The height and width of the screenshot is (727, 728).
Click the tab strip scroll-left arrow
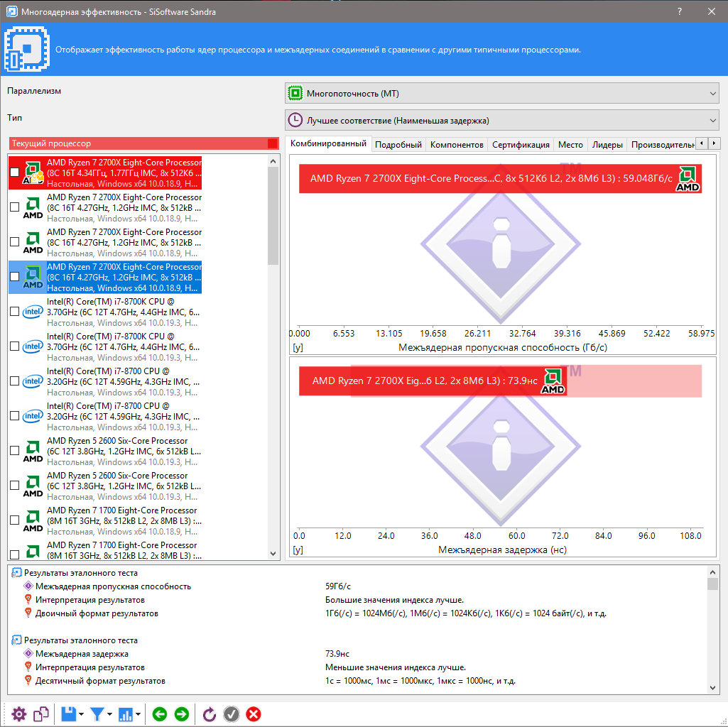coord(702,143)
